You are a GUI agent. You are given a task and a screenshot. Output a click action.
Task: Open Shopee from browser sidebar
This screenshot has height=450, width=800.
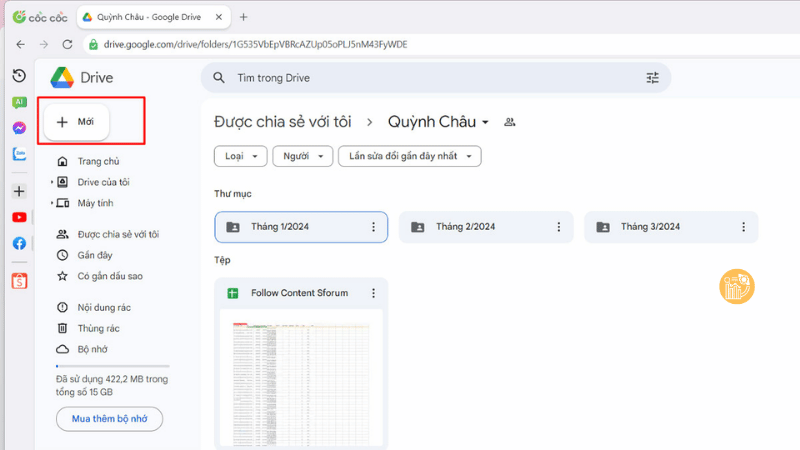tap(19, 281)
